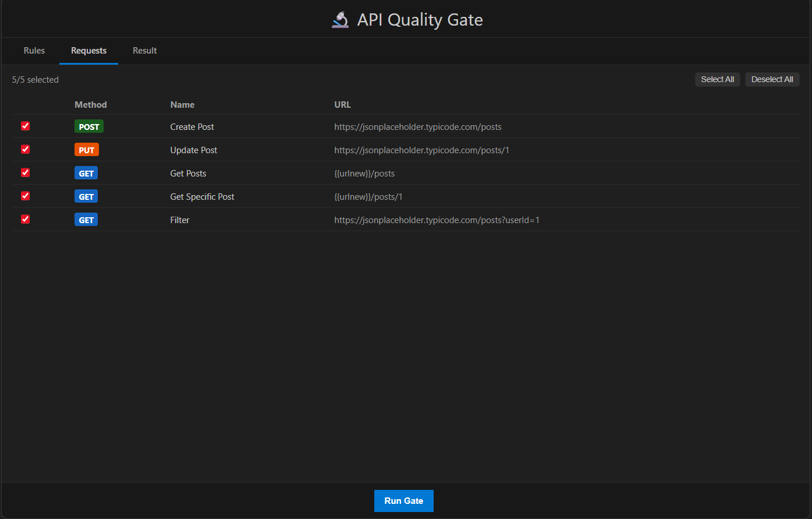Screen dimensions: 812x519
Task: Click the Filter request name
Action: [180, 220]
